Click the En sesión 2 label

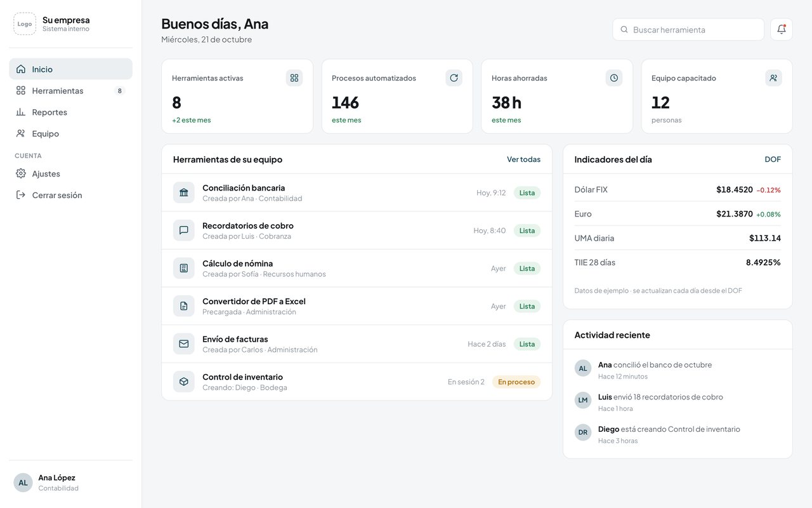466,382
